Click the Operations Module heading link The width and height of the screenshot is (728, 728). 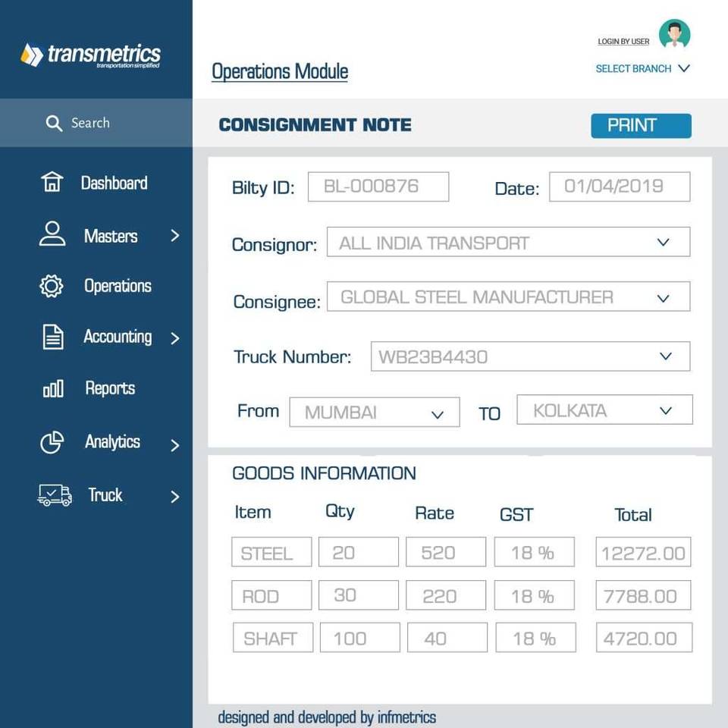280,72
